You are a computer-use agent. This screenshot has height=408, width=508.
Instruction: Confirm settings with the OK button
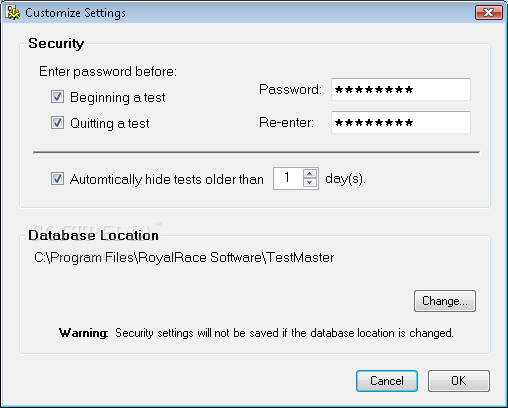click(459, 381)
